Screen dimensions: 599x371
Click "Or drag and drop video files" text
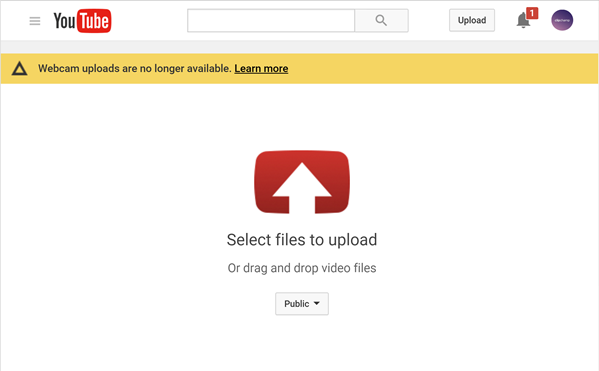click(x=302, y=268)
